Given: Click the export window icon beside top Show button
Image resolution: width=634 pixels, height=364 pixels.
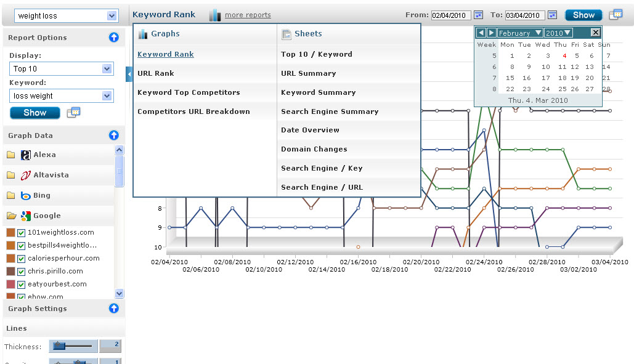Looking at the screenshot, I should pyautogui.click(x=615, y=15).
